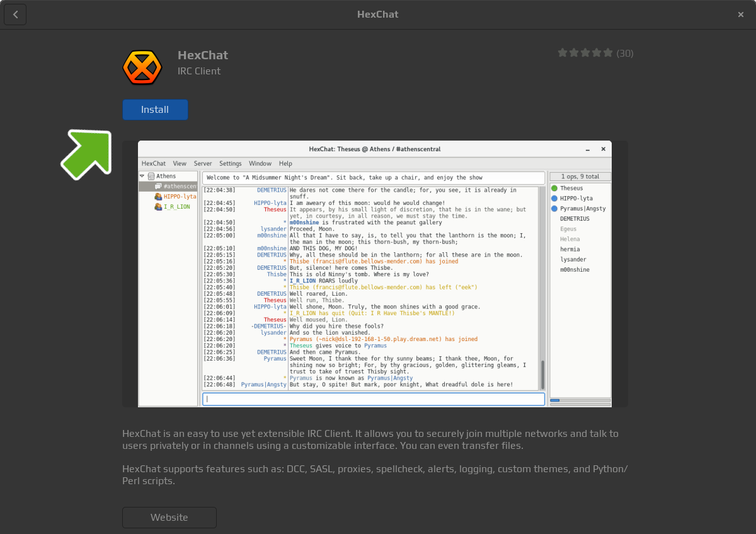Click the chat log vertical scrollbar

point(542,374)
